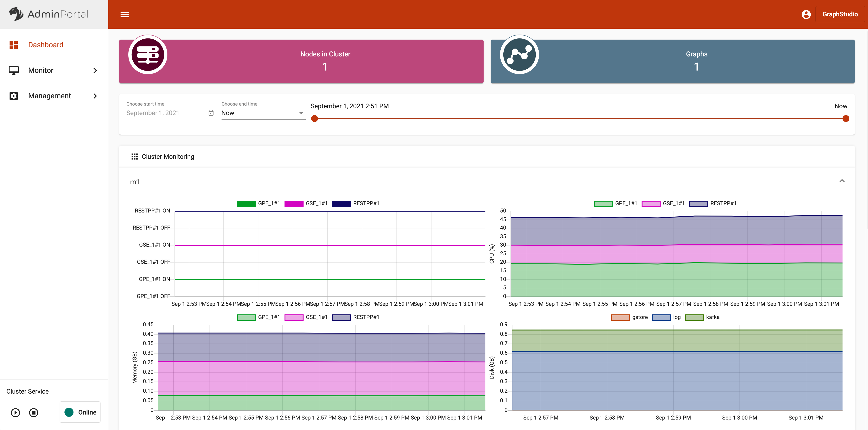Select Dashboard in the sidebar

pyautogui.click(x=45, y=45)
